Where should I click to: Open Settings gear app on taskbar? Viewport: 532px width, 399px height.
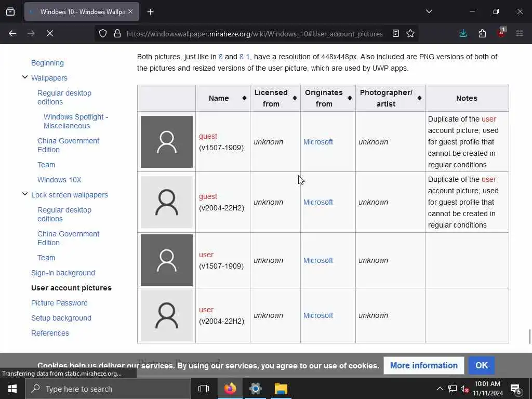pyautogui.click(x=256, y=389)
